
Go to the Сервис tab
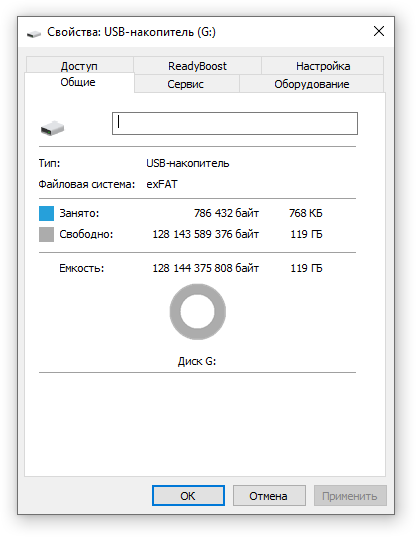coord(185,84)
